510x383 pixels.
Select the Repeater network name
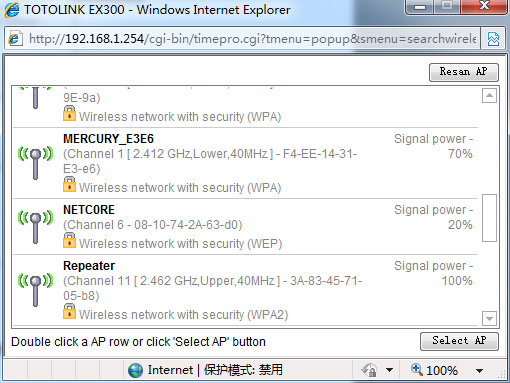click(89, 266)
